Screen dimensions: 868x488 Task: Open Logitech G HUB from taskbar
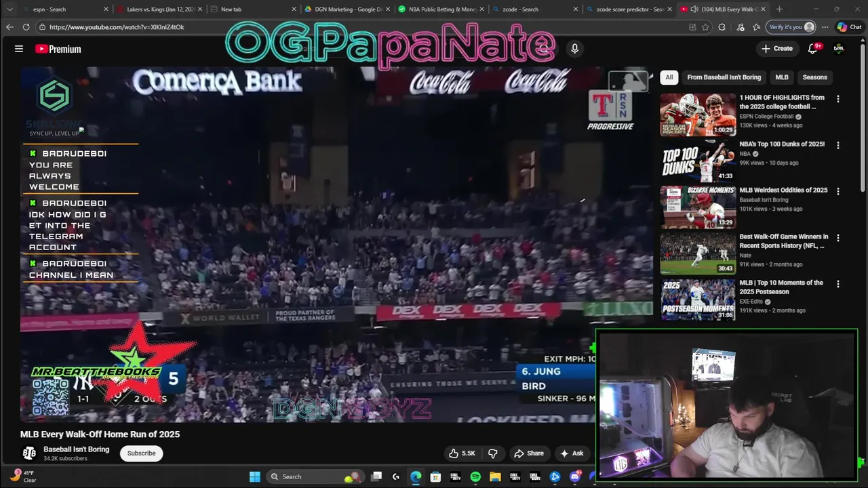(x=396, y=476)
